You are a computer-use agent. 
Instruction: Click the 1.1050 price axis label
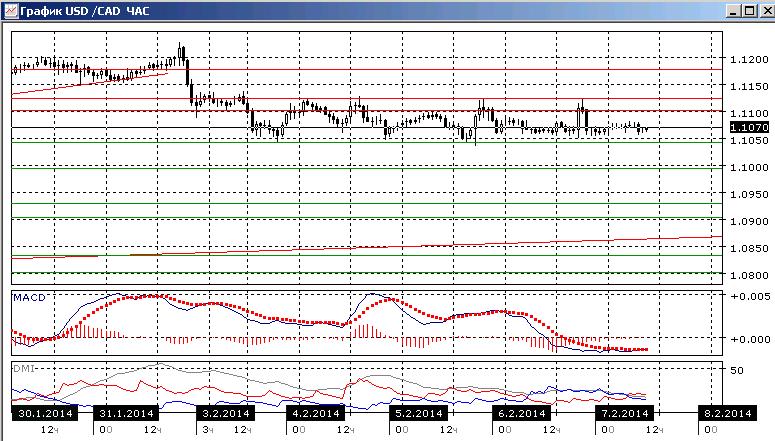pyautogui.click(x=749, y=140)
